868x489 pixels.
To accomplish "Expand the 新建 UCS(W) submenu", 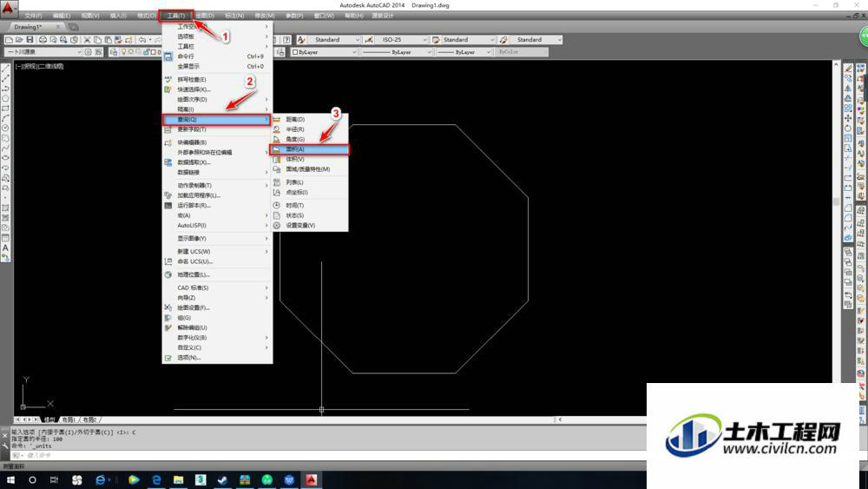I will click(217, 251).
